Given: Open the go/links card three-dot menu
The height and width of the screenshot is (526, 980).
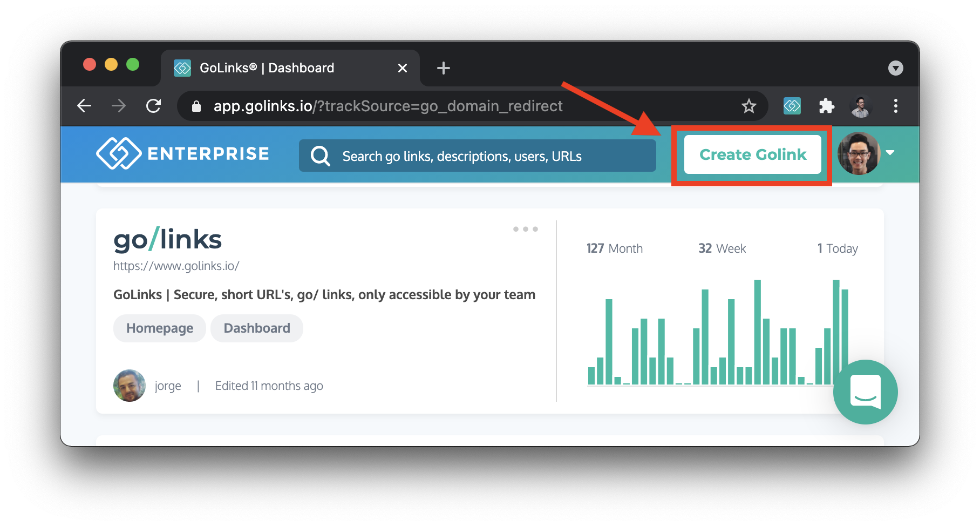Looking at the screenshot, I should pyautogui.click(x=525, y=229).
